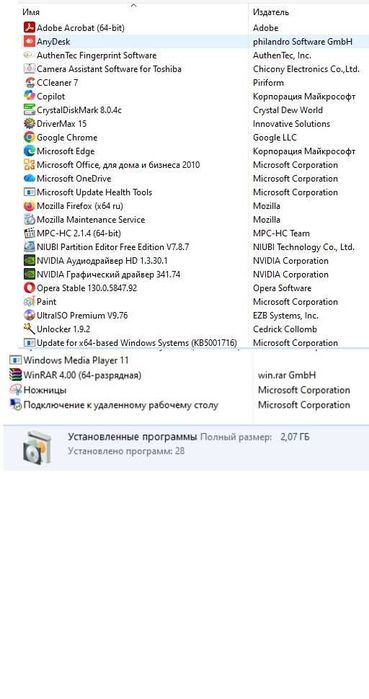
Task: Click publisher philandro Software GmbH
Action: click(303, 41)
